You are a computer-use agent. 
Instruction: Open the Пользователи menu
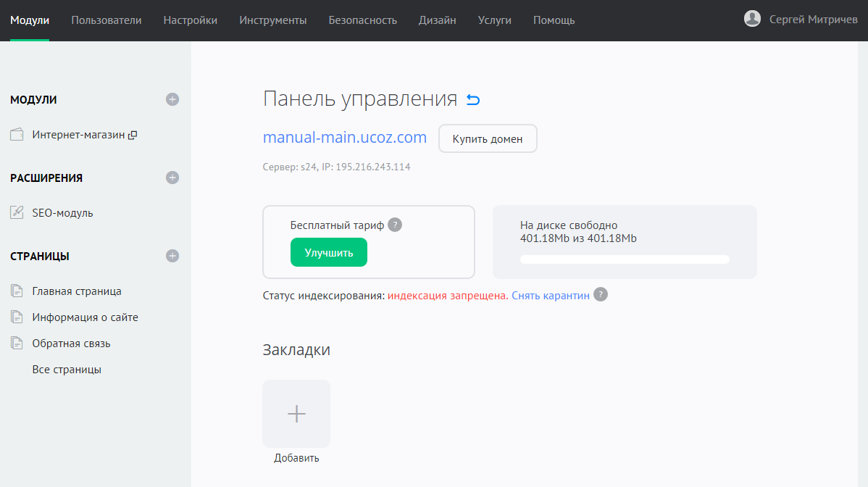coord(107,20)
